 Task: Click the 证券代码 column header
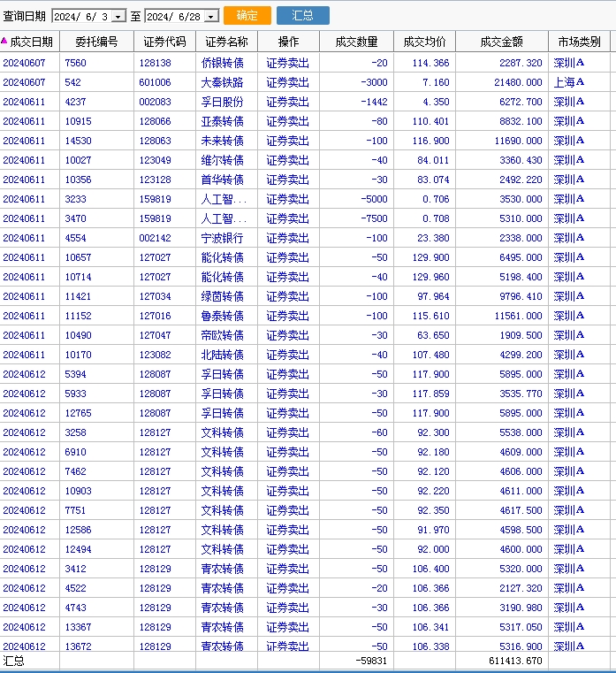coord(164,42)
